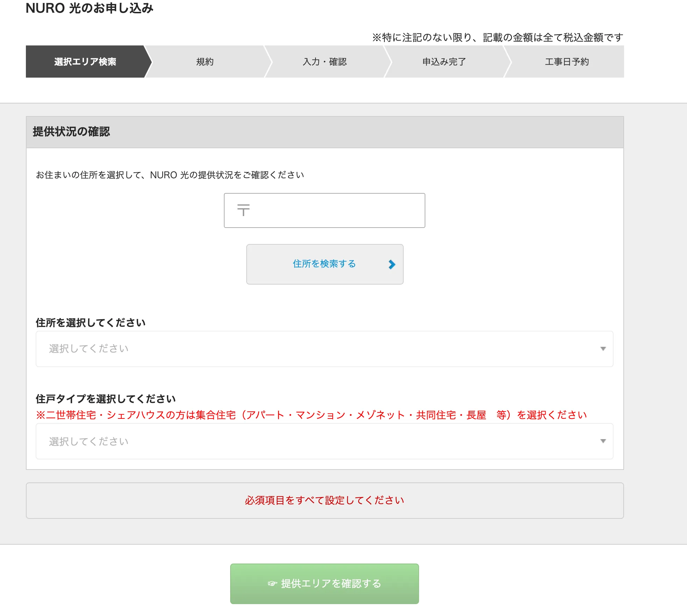
Task: Click the dropdown arrow of the housing type selector
Action: click(x=603, y=441)
